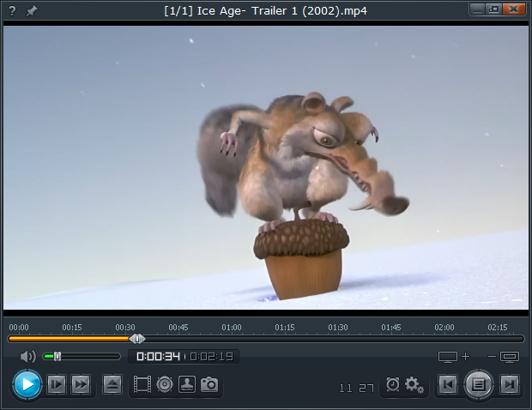Click the 01:00 timeline label
532x410 pixels.
(232, 328)
